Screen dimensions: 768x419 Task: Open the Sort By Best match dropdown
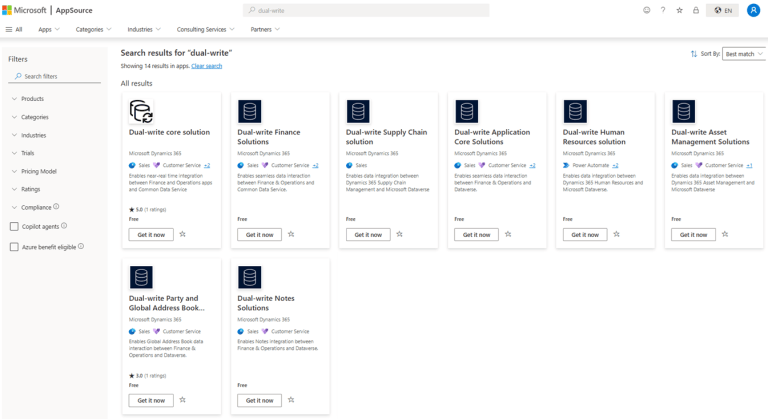[x=744, y=54]
